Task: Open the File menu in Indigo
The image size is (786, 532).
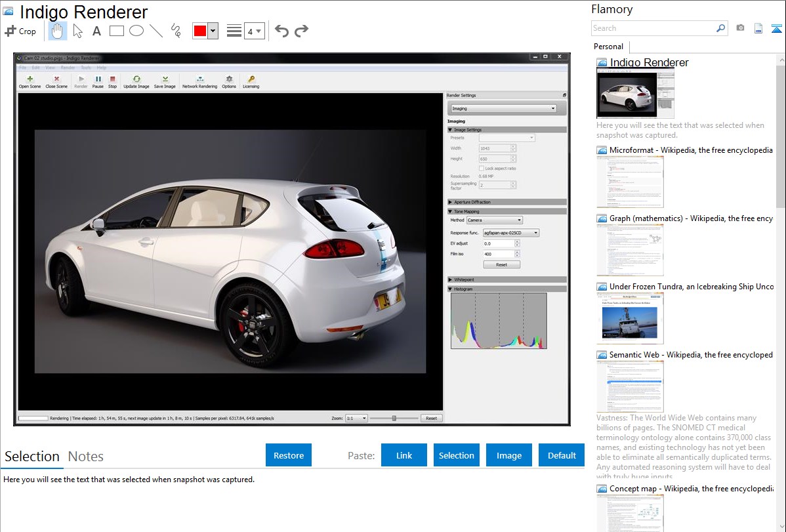Action: point(22,67)
